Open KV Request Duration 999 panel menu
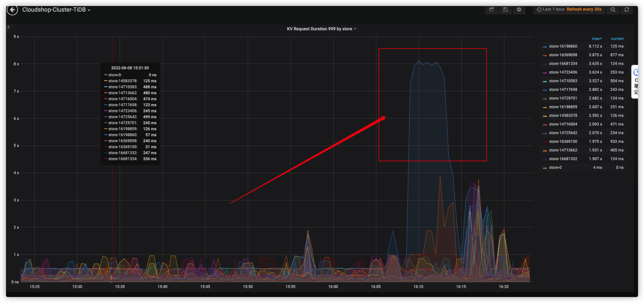Image resolution: width=644 pixels, height=303 pixels. [322, 29]
